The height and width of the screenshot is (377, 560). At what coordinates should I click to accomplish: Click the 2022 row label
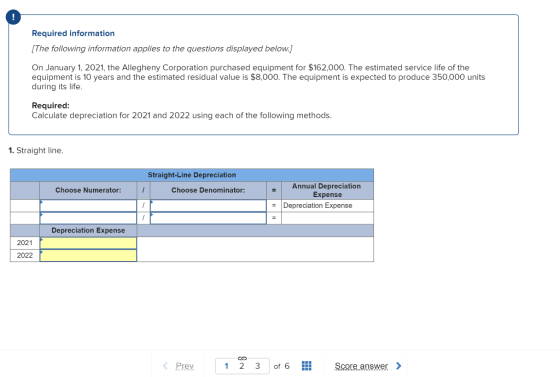pyautogui.click(x=25, y=255)
